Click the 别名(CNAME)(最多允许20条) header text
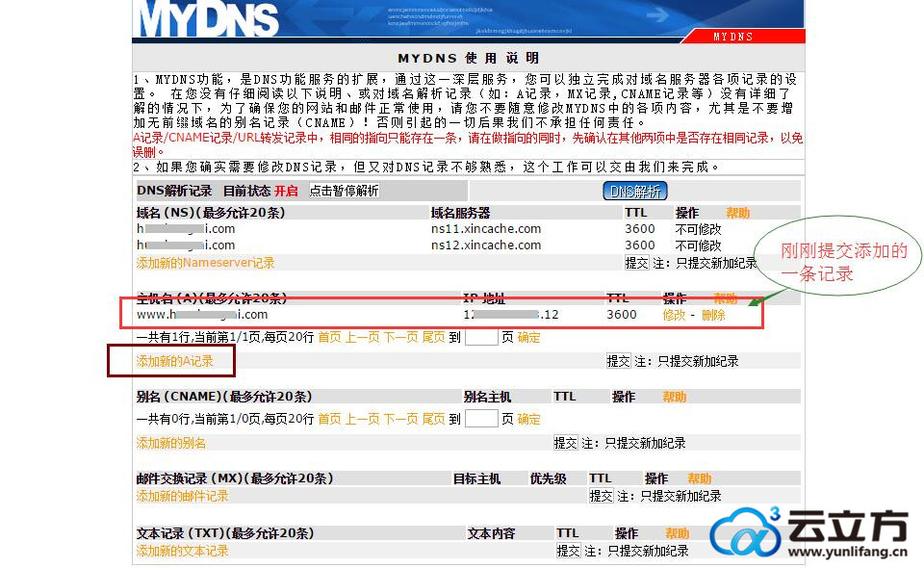This screenshot has height=568, width=924. 224,397
